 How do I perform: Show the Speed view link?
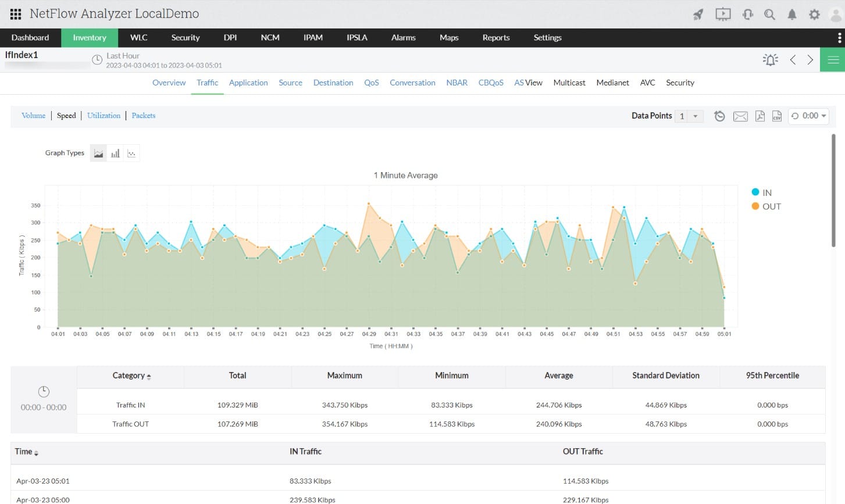[66, 116]
